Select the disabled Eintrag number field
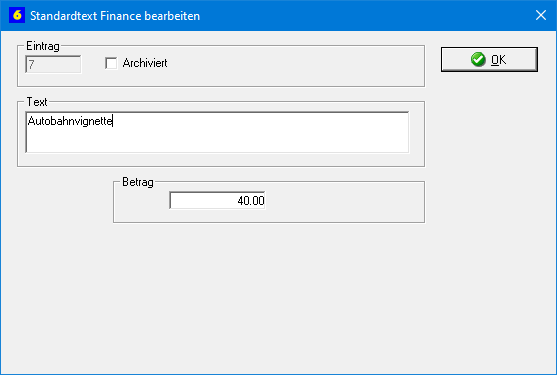This screenshot has width=557, height=375. (x=53, y=64)
